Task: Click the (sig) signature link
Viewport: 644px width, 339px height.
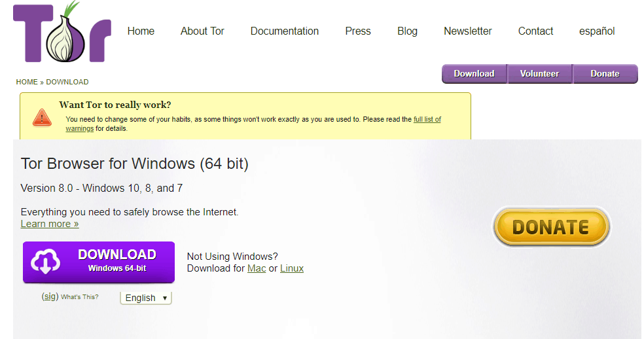Action: [50, 296]
